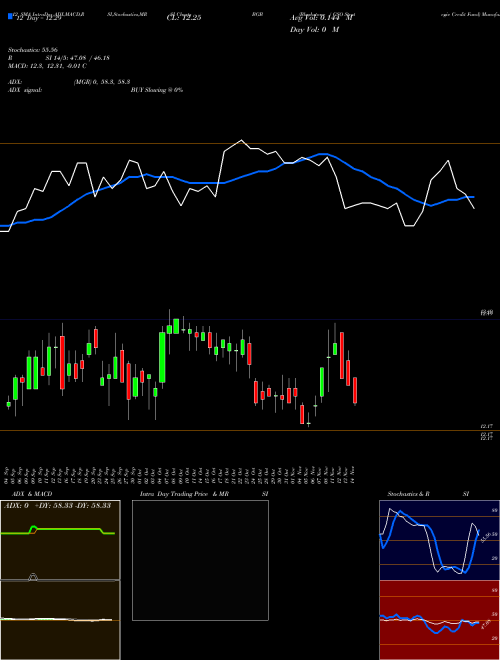This screenshot has width=500, height=660.
Task: Click the 'Intra Day Trading Price & MR' title
Action: click(185, 494)
